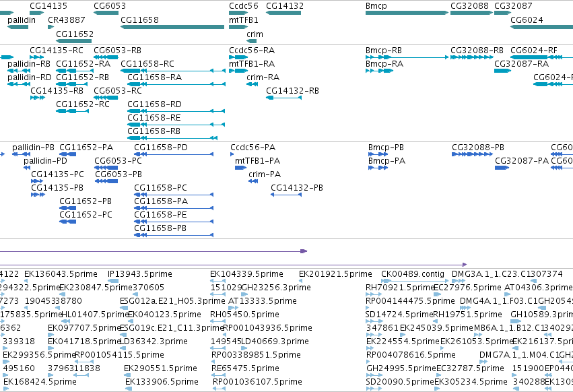This screenshot has width=573, height=392.
Task: Select the CG6053 gene bar
Action: click(x=106, y=13)
